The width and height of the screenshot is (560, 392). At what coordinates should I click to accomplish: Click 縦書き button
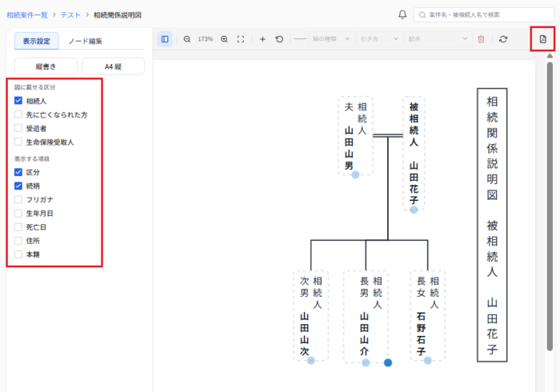click(x=46, y=66)
